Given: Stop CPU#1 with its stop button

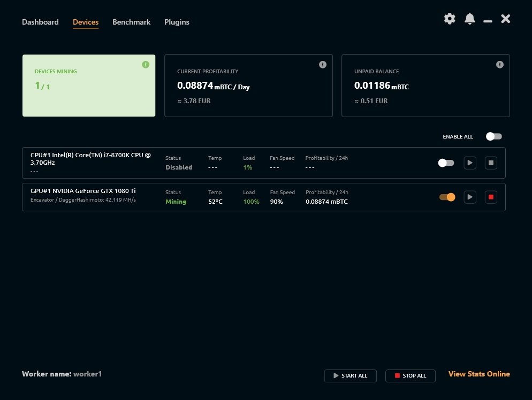Looking at the screenshot, I should point(491,163).
